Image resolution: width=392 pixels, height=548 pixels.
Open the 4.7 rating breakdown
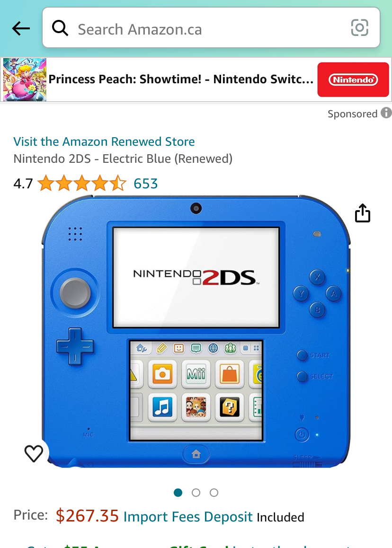tap(23, 184)
